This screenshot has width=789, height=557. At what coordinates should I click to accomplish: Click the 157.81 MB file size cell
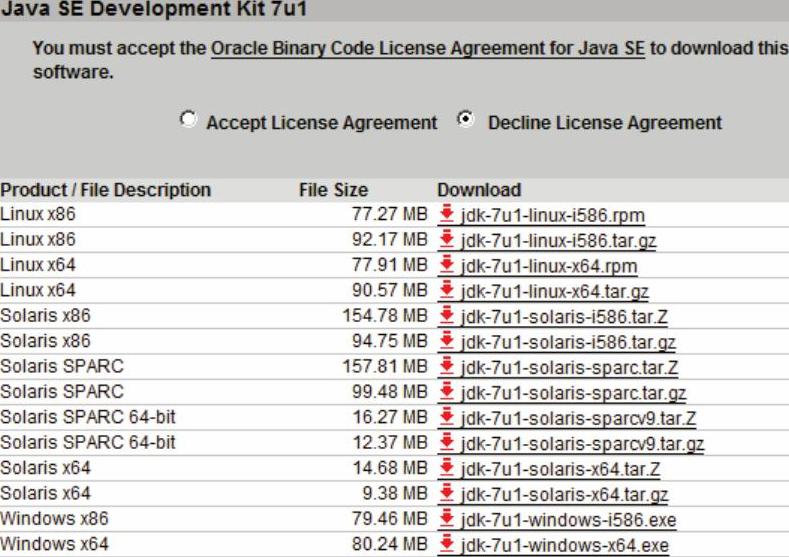[x=385, y=366]
